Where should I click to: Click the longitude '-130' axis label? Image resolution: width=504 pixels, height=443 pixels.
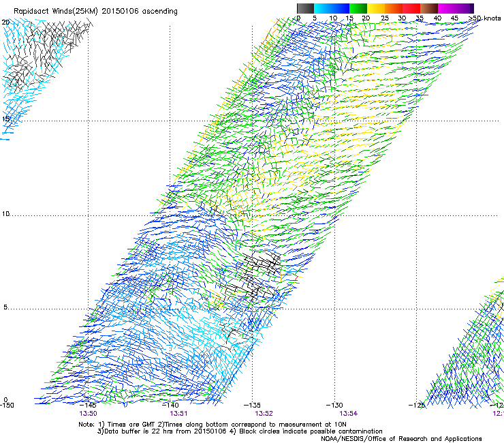point(334,405)
